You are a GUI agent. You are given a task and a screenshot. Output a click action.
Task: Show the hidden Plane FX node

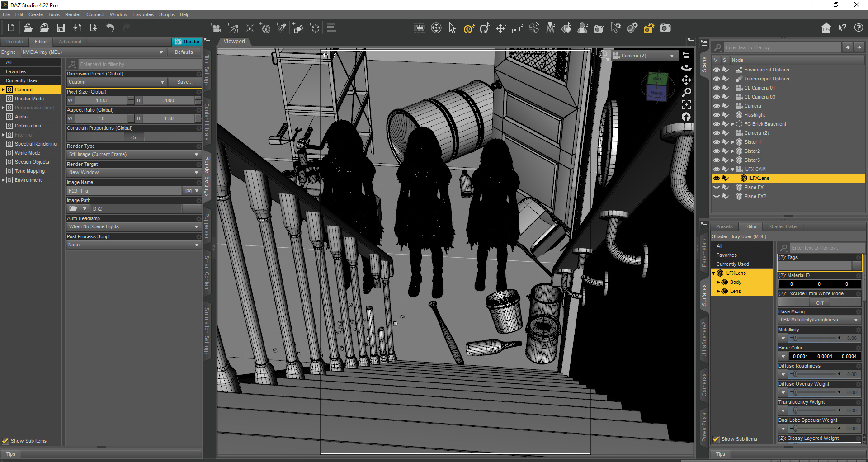(x=717, y=187)
